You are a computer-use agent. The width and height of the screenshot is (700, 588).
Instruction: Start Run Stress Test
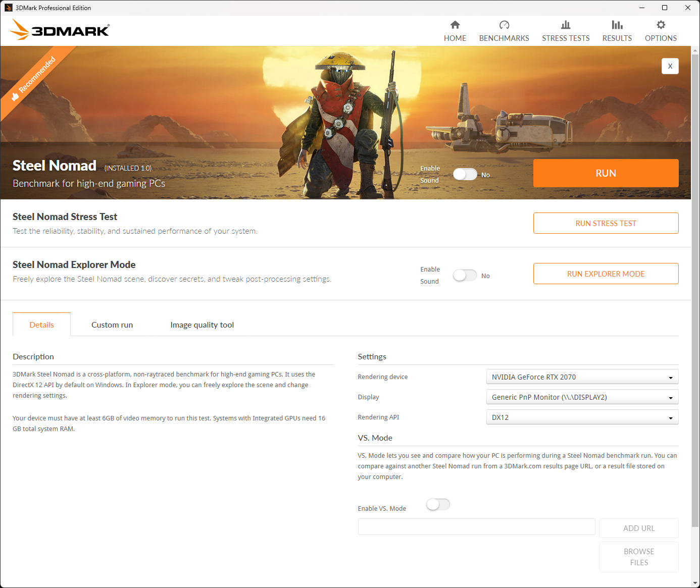point(606,223)
